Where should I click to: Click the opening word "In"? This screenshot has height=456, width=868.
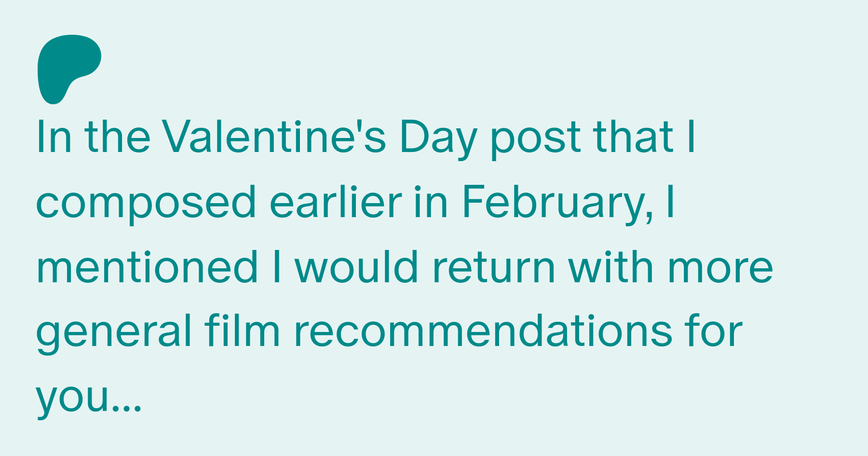pos(54,138)
